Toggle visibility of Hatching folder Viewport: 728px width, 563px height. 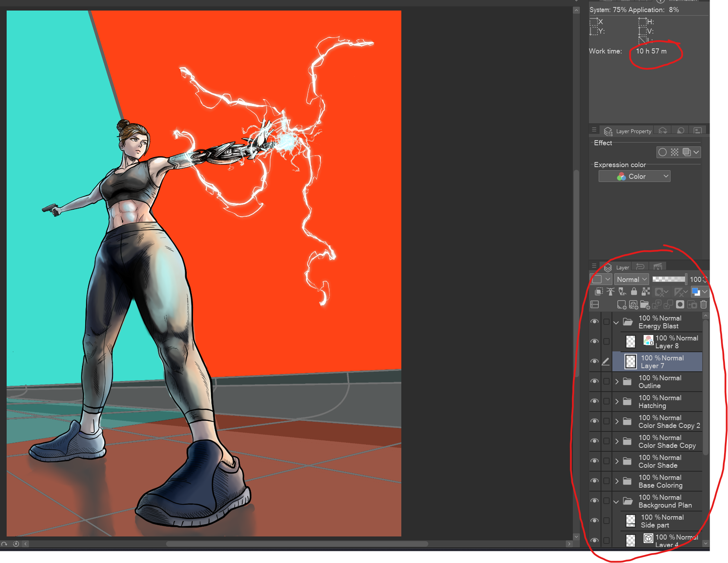(594, 401)
